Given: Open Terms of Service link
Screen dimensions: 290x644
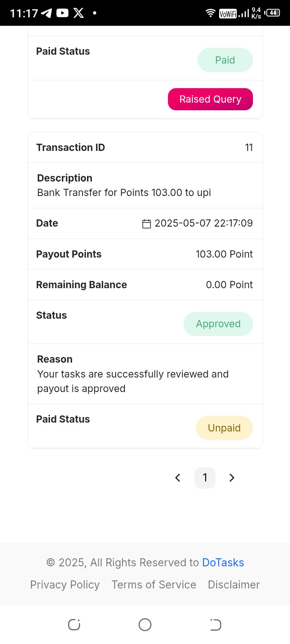Looking at the screenshot, I should pos(154,584).
